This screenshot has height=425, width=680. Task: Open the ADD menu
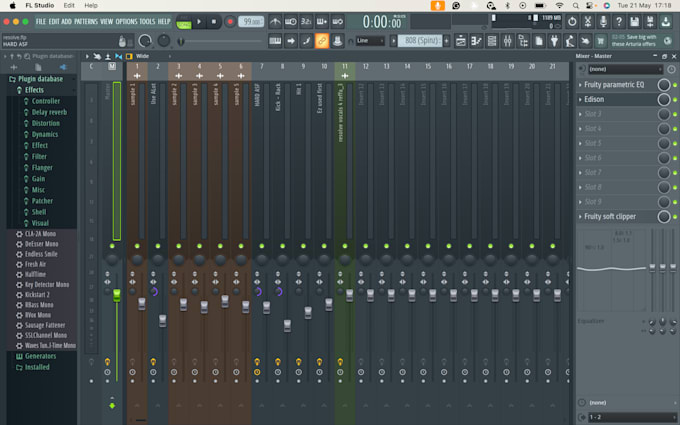[66, 22]
